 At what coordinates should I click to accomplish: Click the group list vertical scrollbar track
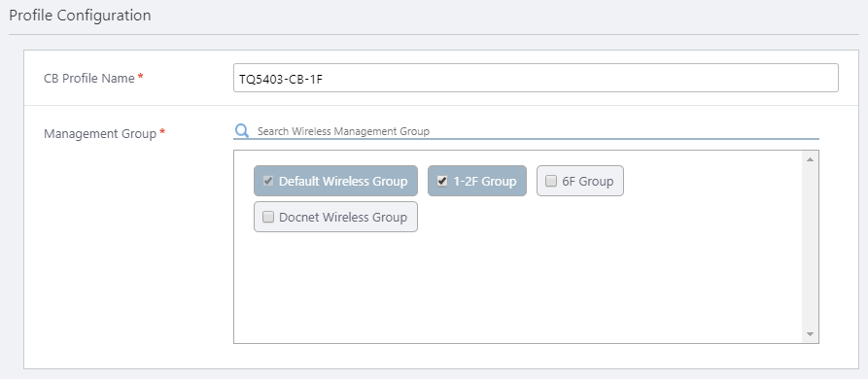pyautogui.click(x=810, y=247)
